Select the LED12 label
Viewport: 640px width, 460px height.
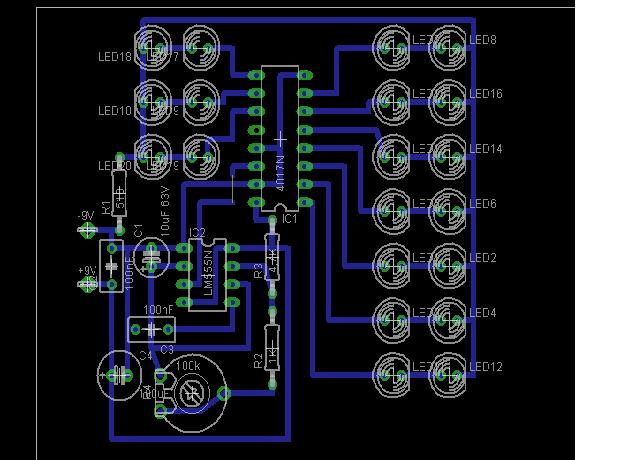[x=486, y=367]
